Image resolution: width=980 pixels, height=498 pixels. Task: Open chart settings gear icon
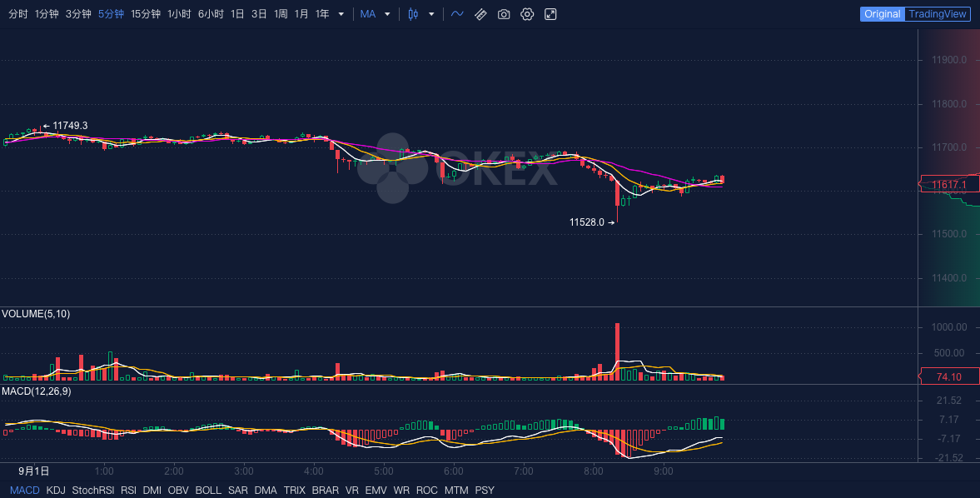tap(527, 14)
